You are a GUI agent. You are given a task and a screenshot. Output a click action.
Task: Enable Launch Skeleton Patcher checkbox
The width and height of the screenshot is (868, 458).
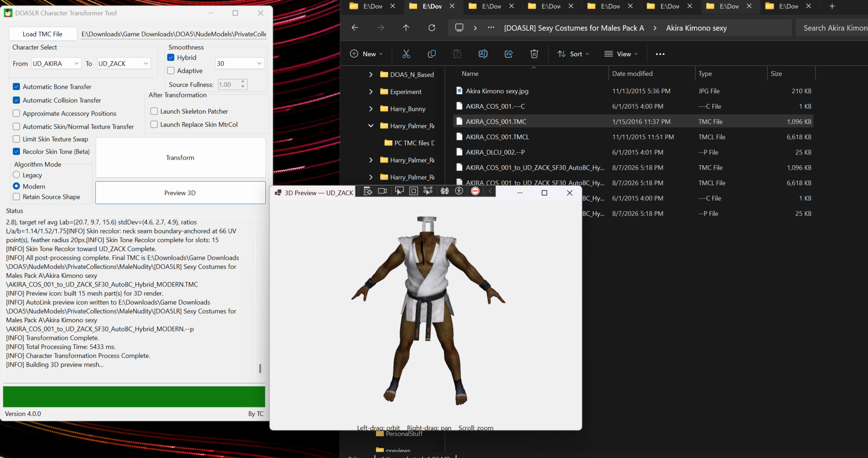point(154,111)
